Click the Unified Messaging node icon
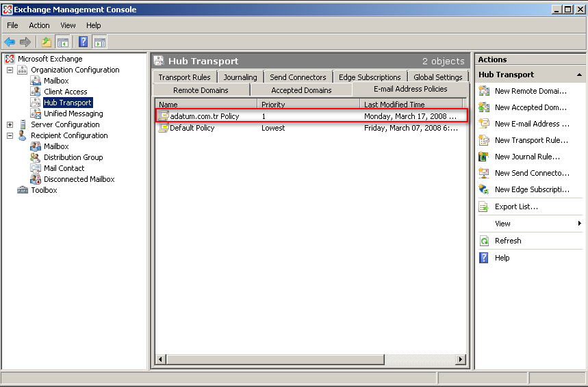The image size is (588, 387). click(36, 114)
